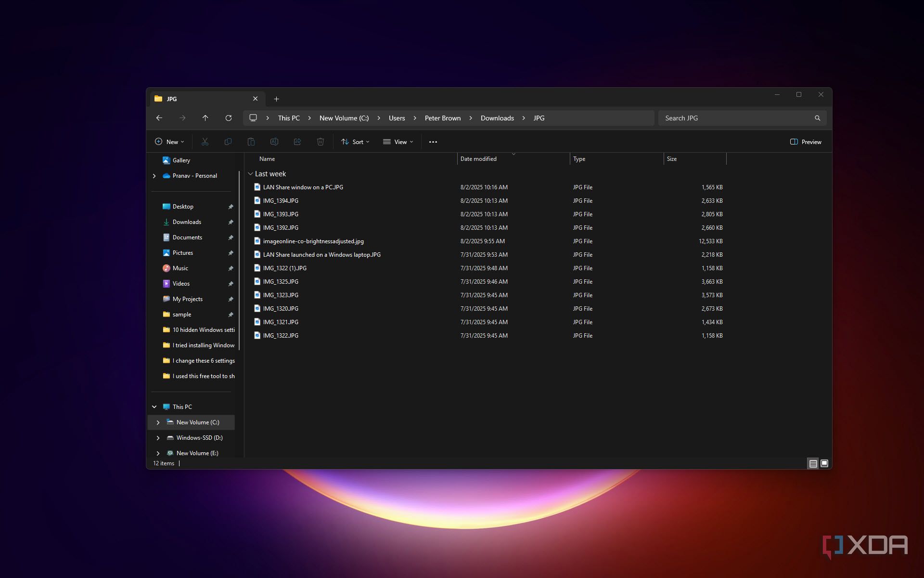Viewport: 924px width, 578px height.
Task: Sort by Size column header
Action: pos(695,159)
